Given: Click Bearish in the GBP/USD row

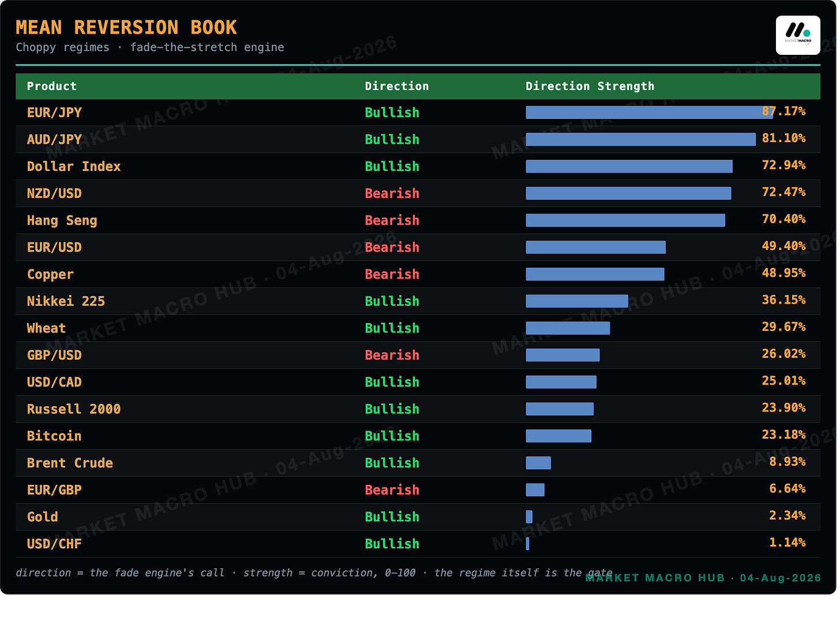Looking at the screenshot, I should [x=392, y=355].
